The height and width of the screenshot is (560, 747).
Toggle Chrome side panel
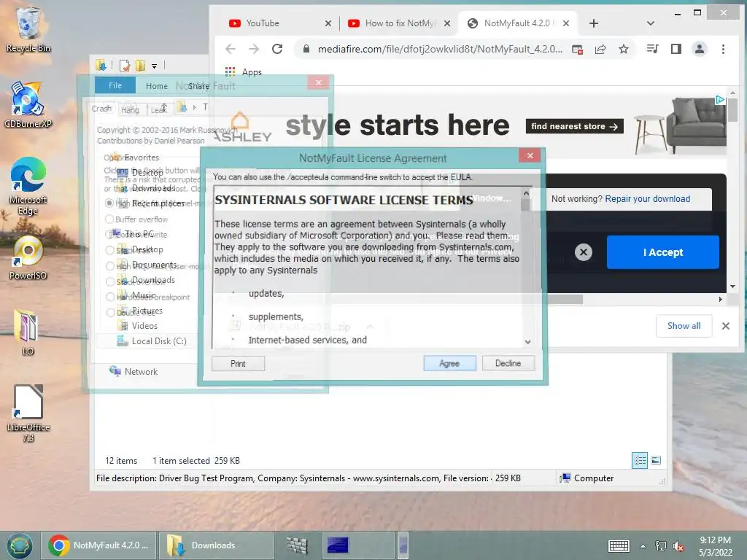[676, 49]
